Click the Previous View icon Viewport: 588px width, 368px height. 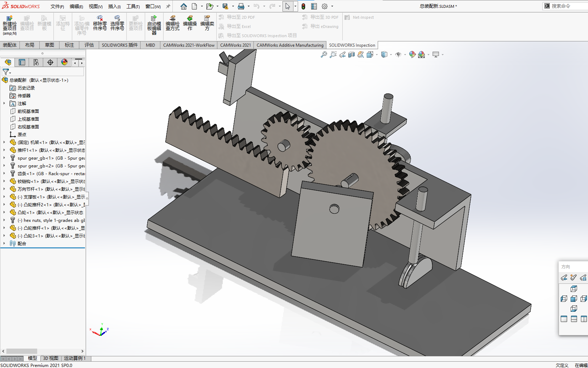click(342, 54)
